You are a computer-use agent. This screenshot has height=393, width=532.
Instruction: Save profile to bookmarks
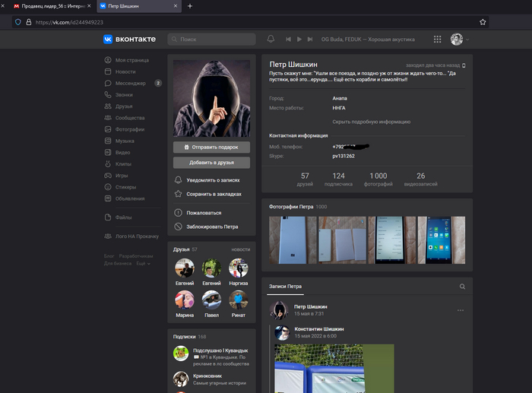pos(214,194)
